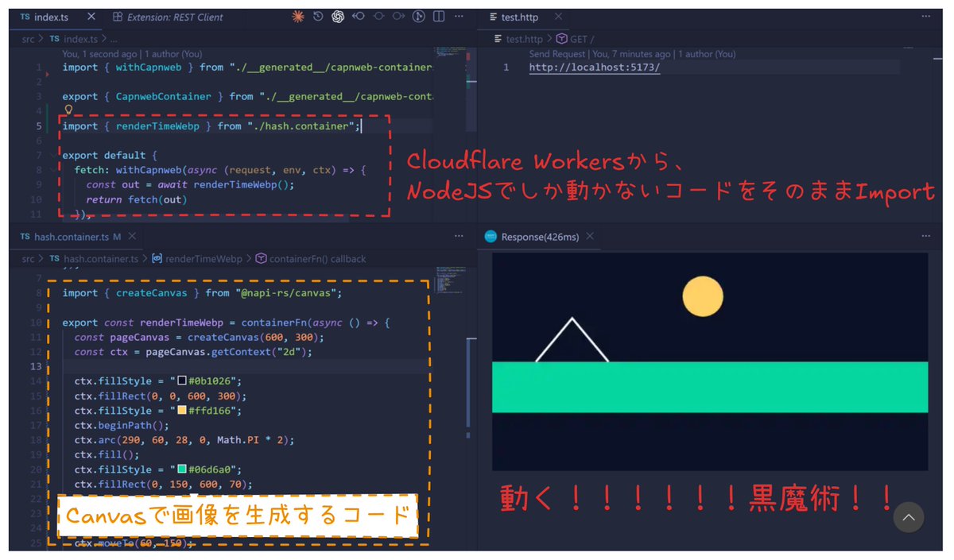Click "@napi-rs/canvas" import string
The height and width of the screenshot is (560, 954).
[289, 293]
